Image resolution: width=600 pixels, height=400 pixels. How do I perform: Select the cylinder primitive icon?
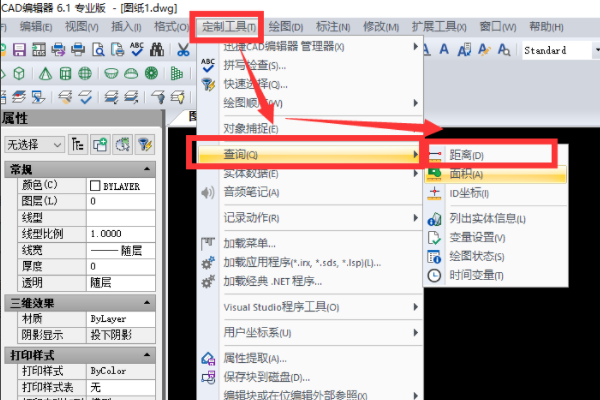65,73
